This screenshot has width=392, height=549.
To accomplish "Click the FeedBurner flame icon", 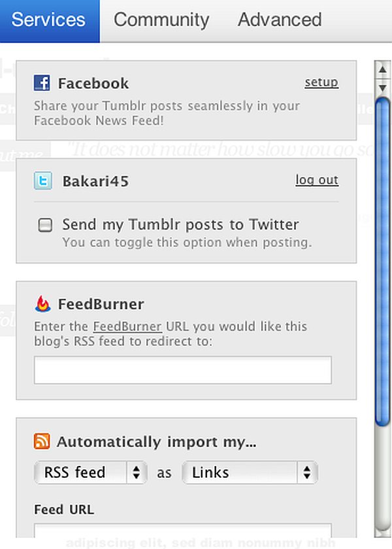I will coord(42,304).
